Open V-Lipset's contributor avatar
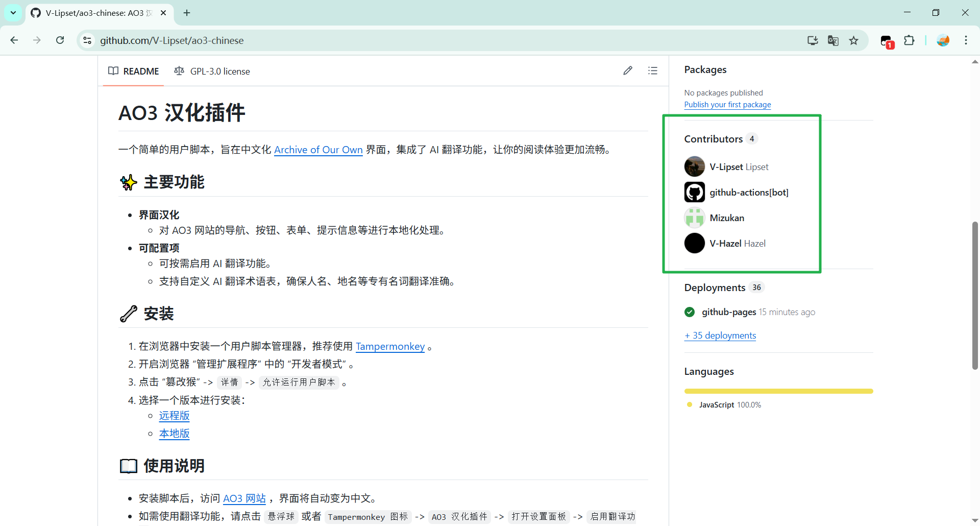The height and width of the screenshot is (526, 980). point(694,166)
